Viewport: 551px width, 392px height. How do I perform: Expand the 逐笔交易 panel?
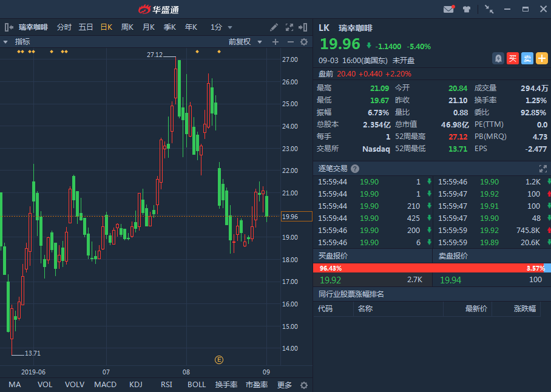[543, 169]
